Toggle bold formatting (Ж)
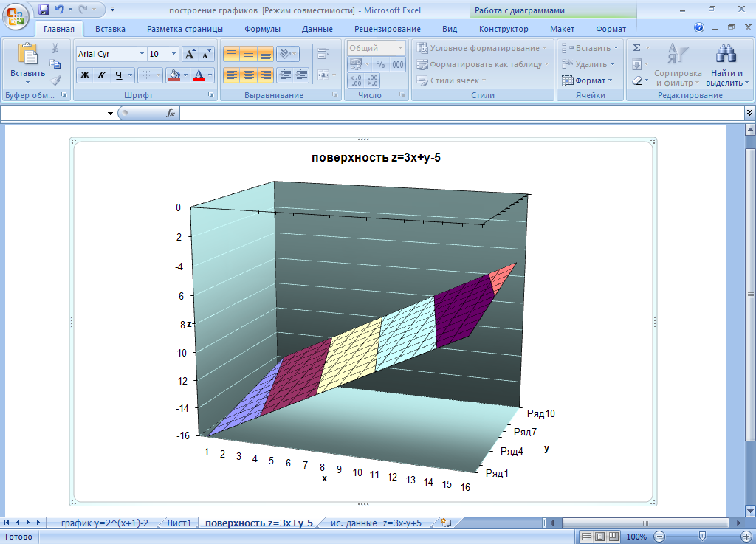The width and height of the screenshot is (756, 544). click(x=85, y=75)
